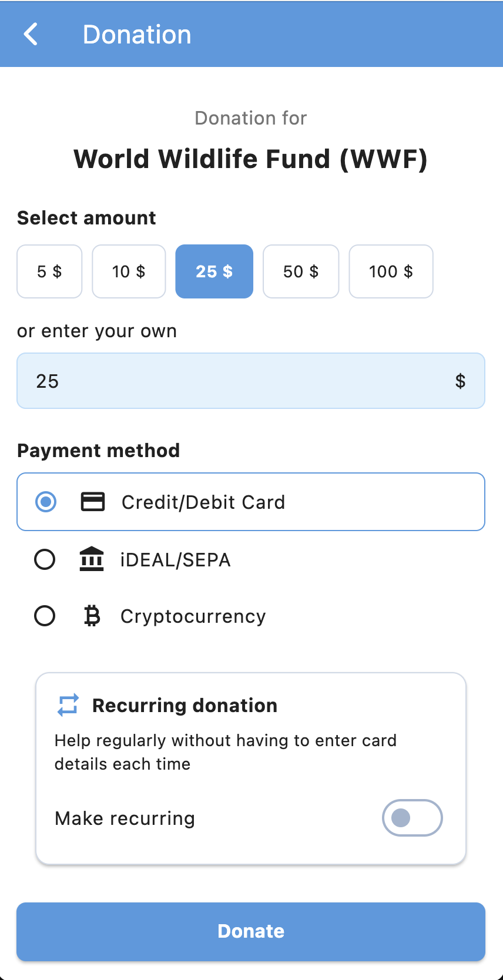
Task: Select the iDEAL/SEPA radio button
Action: coord(45,559)
